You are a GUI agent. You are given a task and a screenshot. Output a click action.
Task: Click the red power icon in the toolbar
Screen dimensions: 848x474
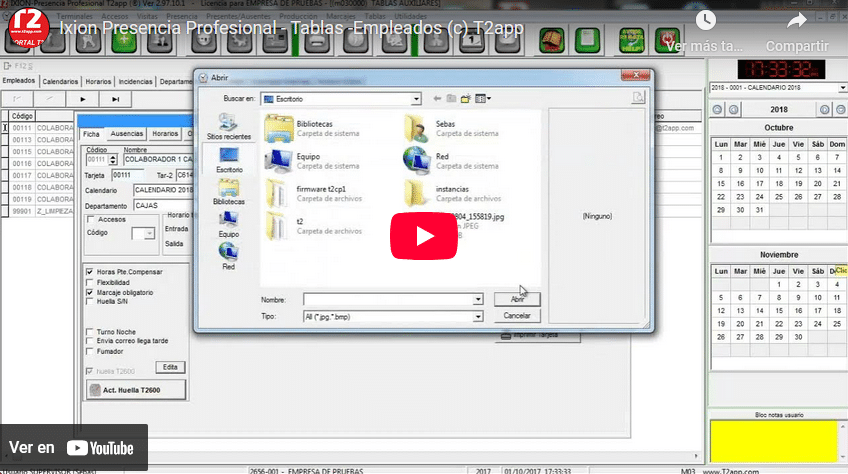(667, 41)
